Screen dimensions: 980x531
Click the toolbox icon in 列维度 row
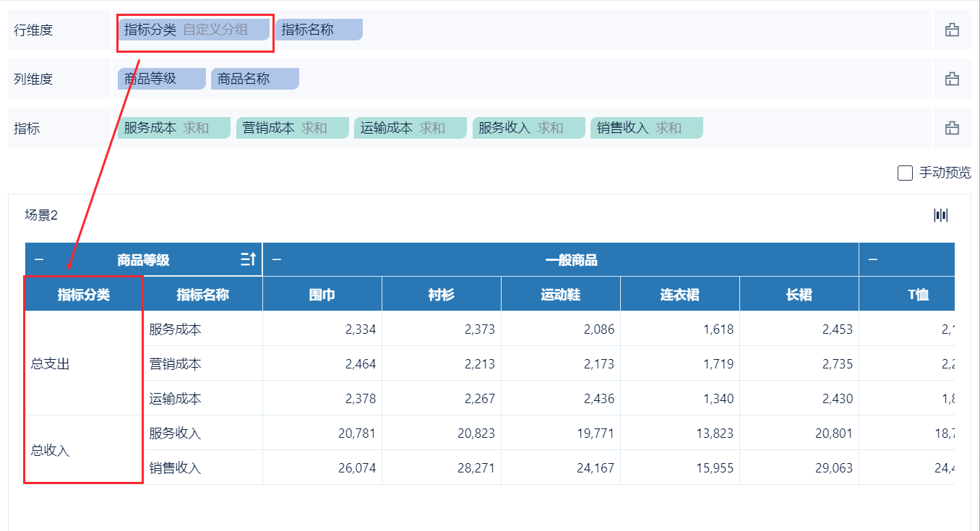coord(952,79)
